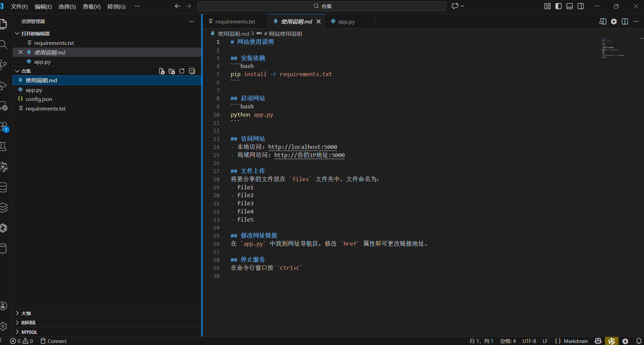Click the Copilot status icon in status bar
This screenshot has width=644, height=345.
click(598, 341)
